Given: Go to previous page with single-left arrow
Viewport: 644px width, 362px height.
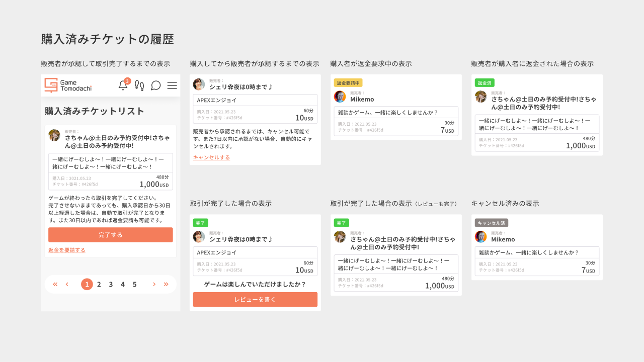Looking at the screenshot, I should [x=67, y=284].
